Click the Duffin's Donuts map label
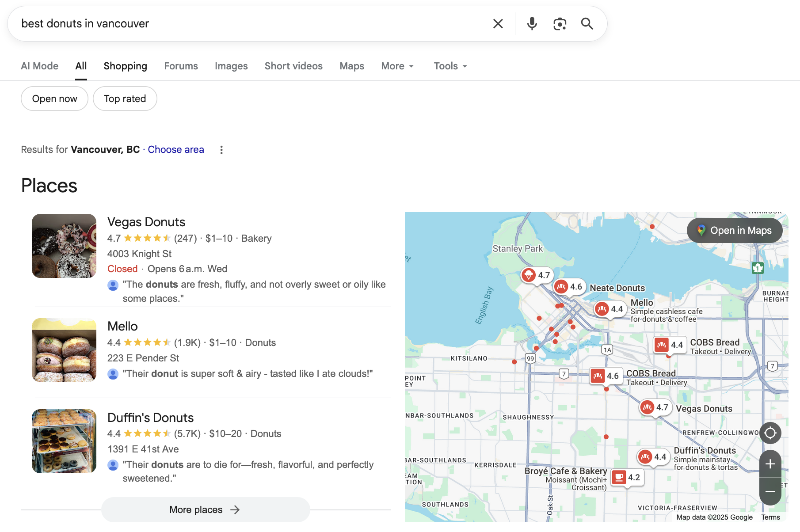The width and height of the screenshot is (800, 532). click(x=705, y=451)
